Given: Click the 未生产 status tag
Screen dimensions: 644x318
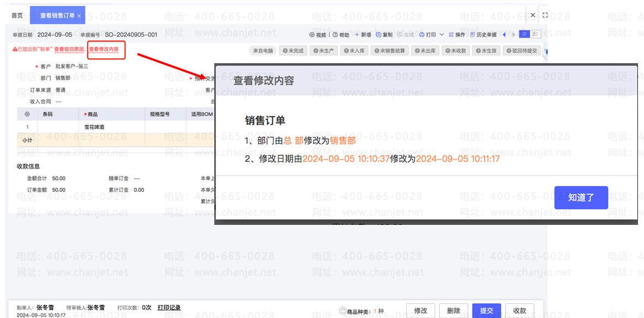Looking at the screenshot, I should pos(323,51).
